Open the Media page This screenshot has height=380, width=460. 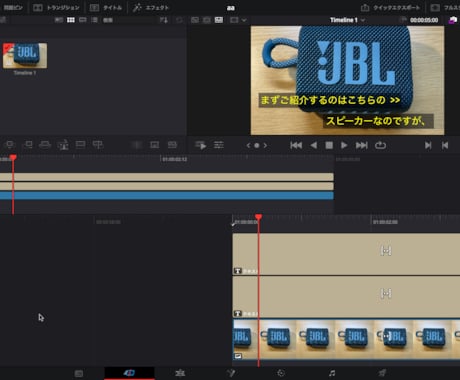click(x=79, y=373)
